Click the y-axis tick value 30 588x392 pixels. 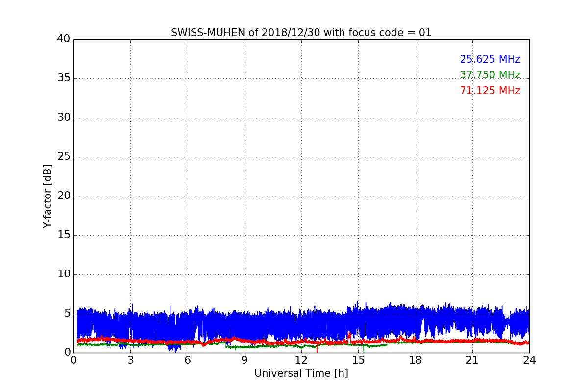(x=64, y=117)
